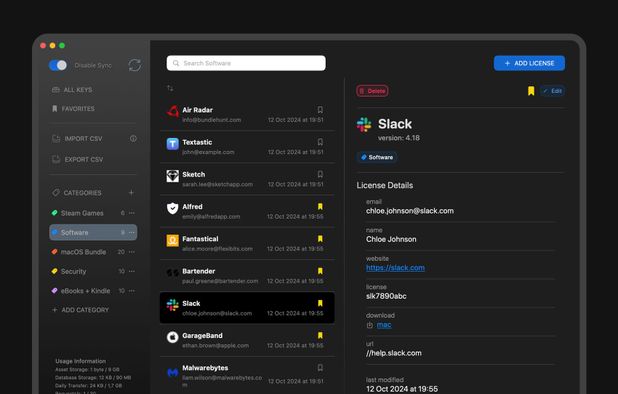Click plus icon next to CATEGORIES
618x394 pixels.
click(131, 192)
